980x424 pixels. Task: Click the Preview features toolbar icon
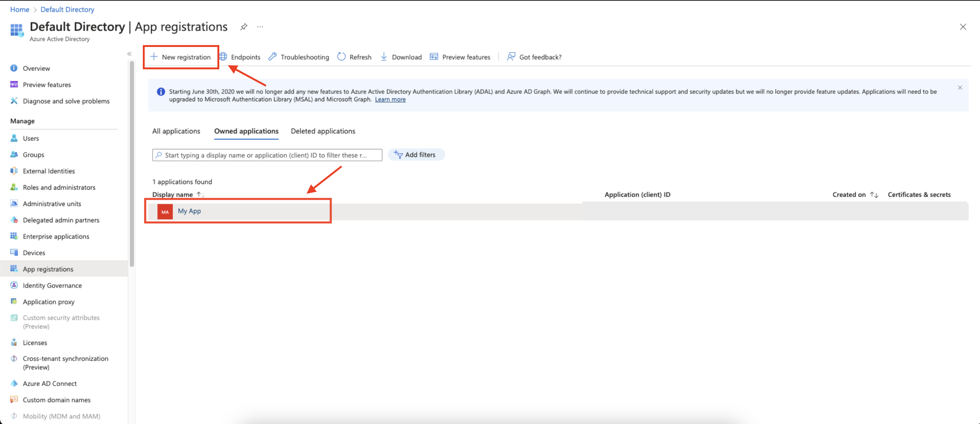tap(434, 57)
